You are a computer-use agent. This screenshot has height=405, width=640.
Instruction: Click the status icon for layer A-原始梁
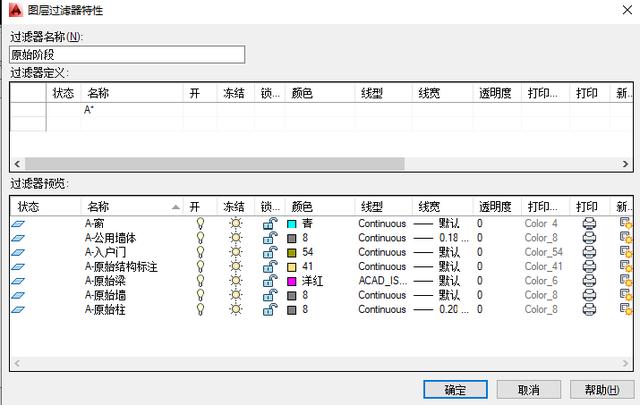click(18, 281)
